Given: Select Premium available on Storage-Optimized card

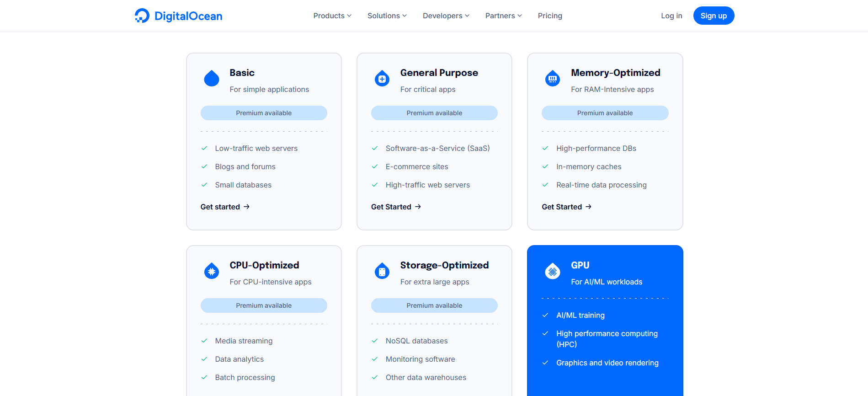Looking at the screenshot, I should click(434, 305).
